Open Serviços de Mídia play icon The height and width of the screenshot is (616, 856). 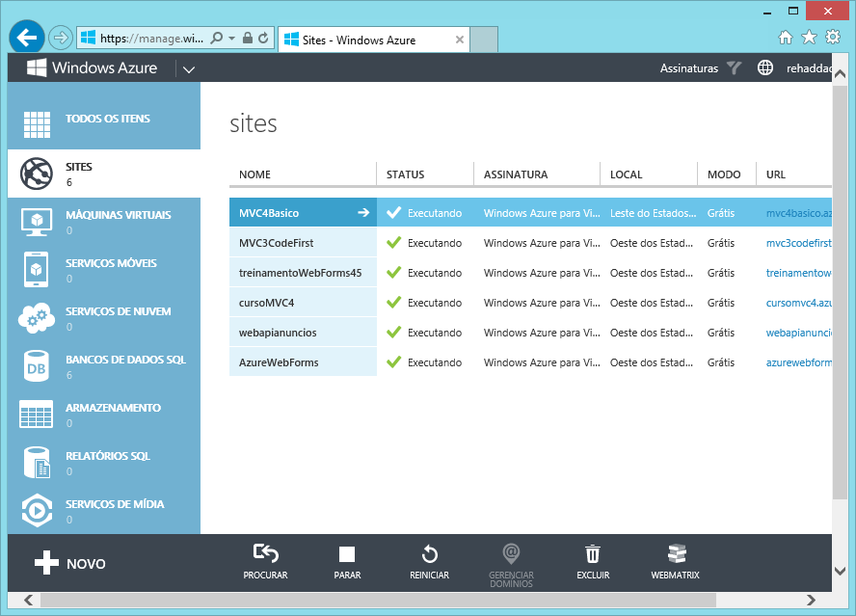pos(37,511)
